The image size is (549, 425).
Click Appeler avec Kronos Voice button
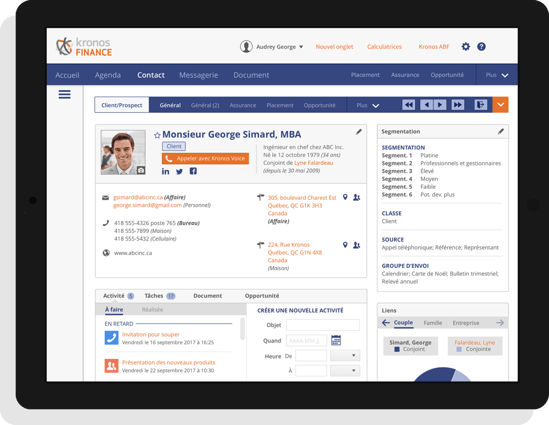(x=205, y=159)
